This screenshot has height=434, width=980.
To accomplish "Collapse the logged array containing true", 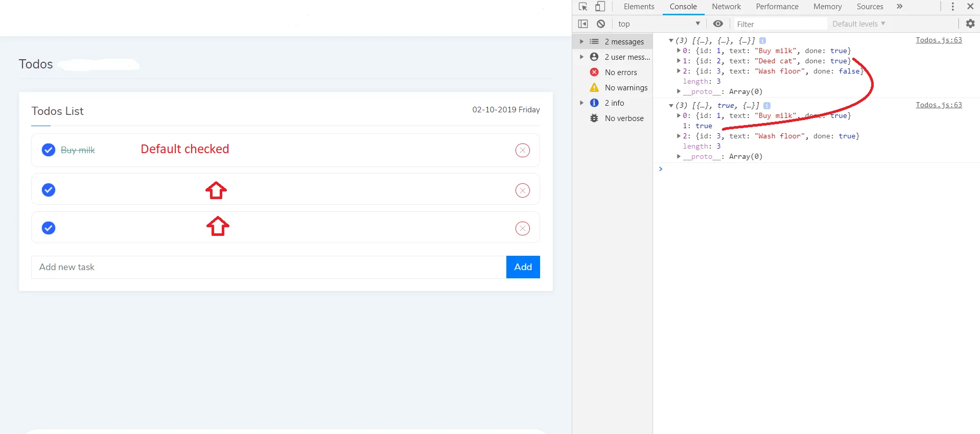I will click(671, 105).
